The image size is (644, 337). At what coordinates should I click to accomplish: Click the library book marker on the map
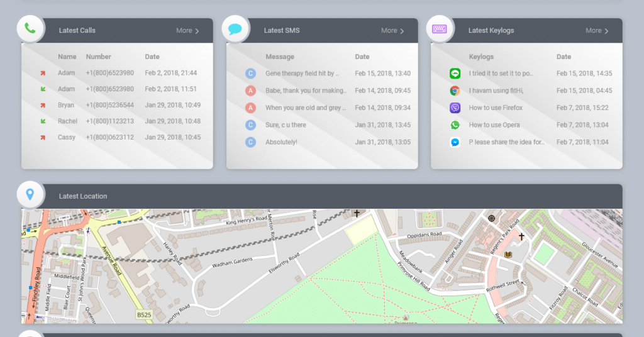(x=508, y=255)
